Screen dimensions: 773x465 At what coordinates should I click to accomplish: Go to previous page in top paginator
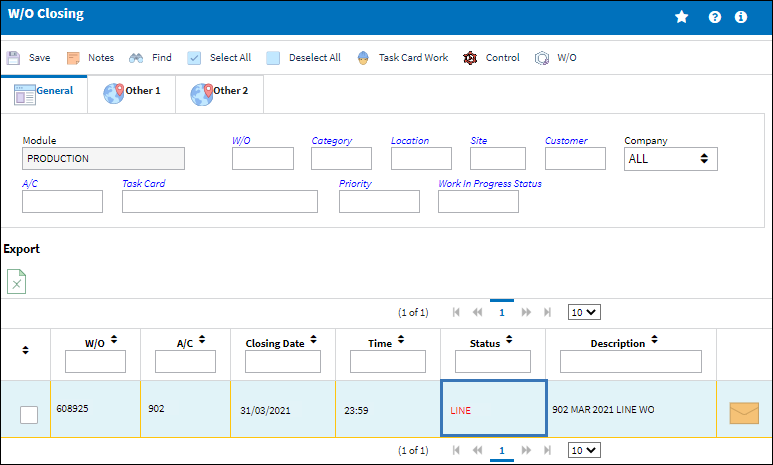(477, 312)
